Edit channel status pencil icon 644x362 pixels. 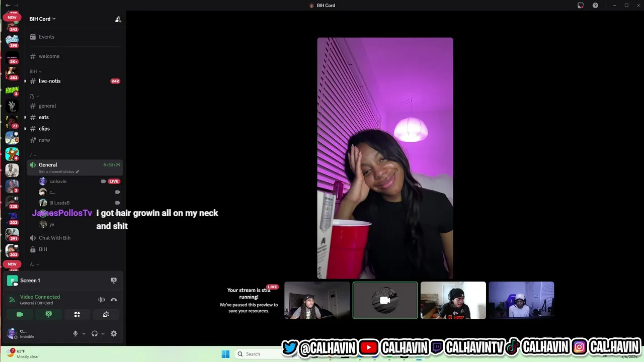click(x=77, y=172)
